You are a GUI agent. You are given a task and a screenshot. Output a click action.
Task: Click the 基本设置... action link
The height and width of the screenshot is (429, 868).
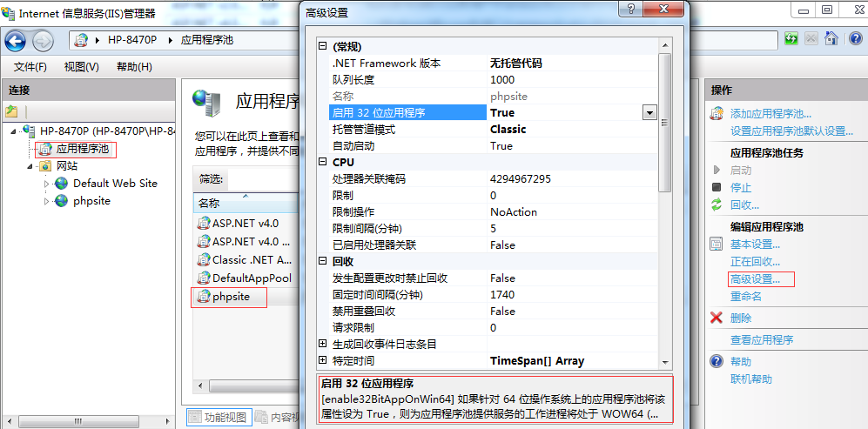(755, 245)
